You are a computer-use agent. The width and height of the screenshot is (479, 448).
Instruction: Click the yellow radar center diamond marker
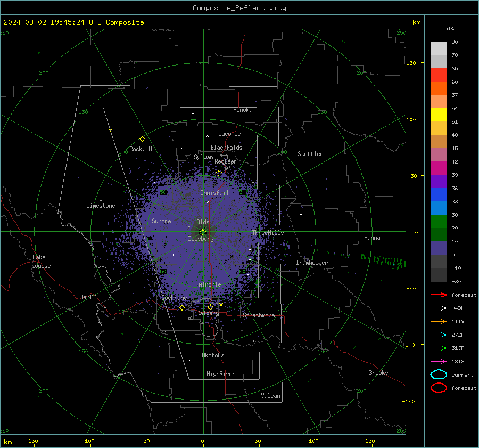203,232
